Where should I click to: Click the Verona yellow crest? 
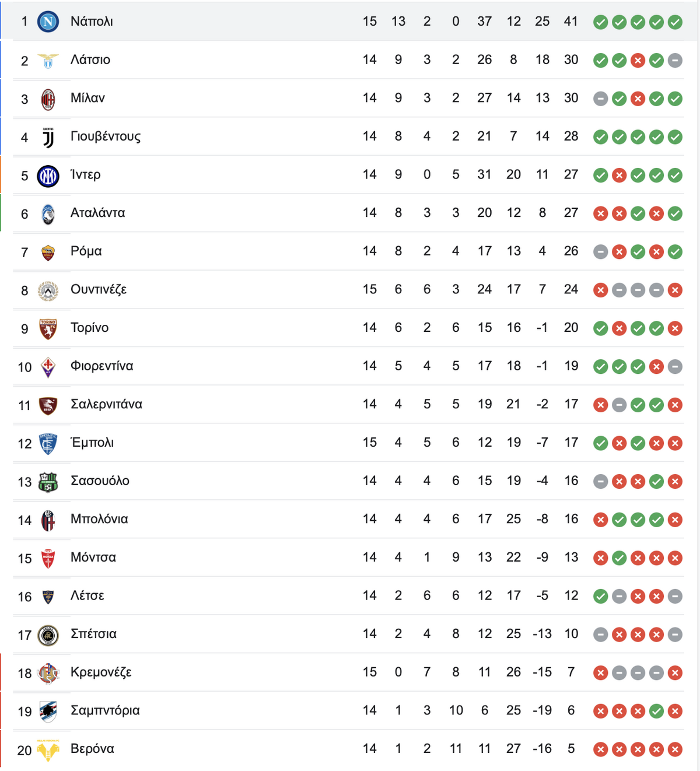[48, 750]
